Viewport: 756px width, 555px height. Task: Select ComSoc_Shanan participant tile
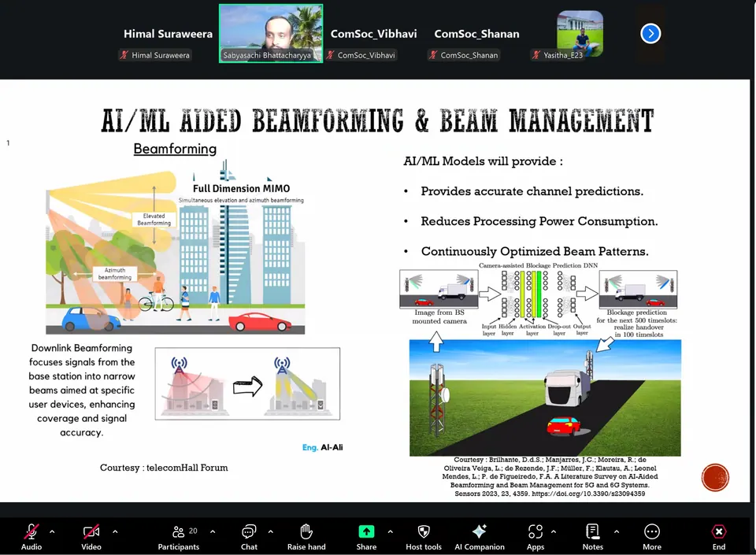477,34
